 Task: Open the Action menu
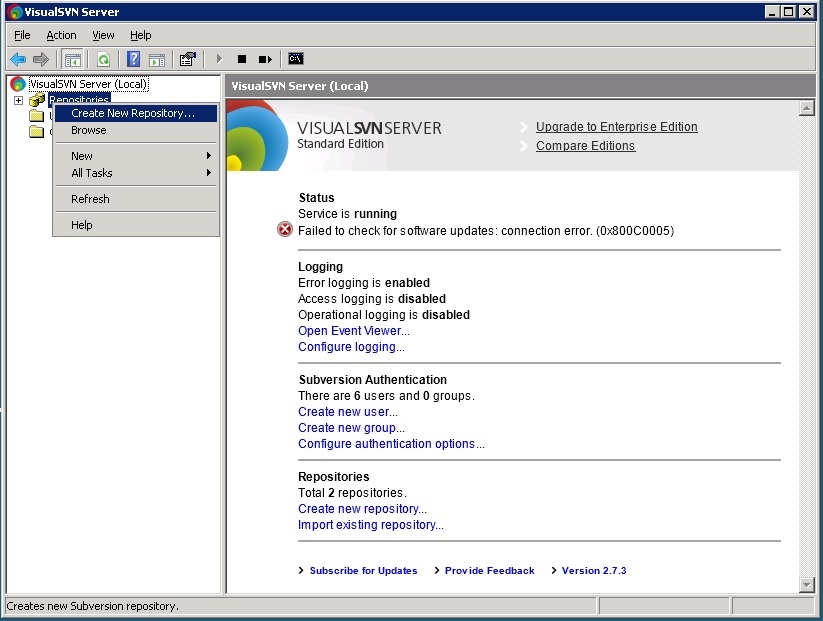[61, 35]
